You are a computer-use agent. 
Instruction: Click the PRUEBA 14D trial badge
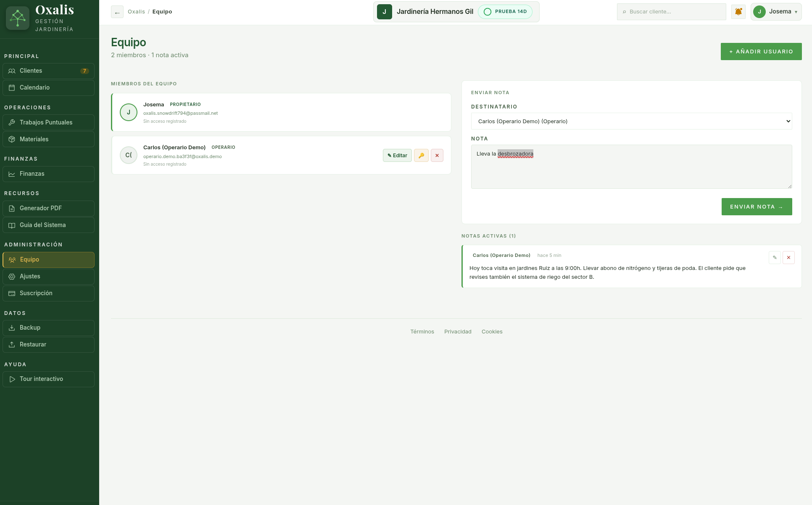[x=505, y=12]
